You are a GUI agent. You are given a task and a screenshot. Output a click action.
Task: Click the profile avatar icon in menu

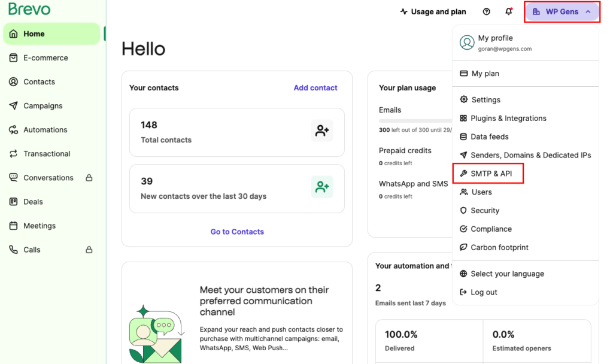point(467,43)
